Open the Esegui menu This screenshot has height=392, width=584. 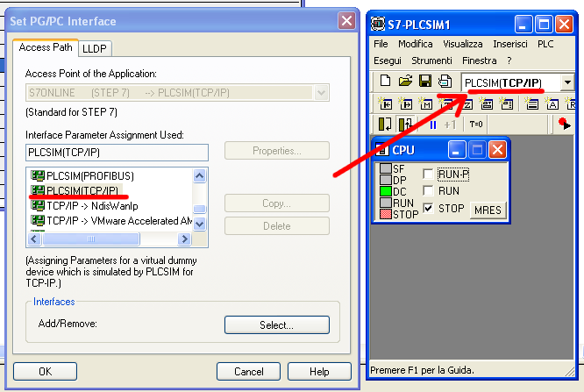(x=388, y=61)
